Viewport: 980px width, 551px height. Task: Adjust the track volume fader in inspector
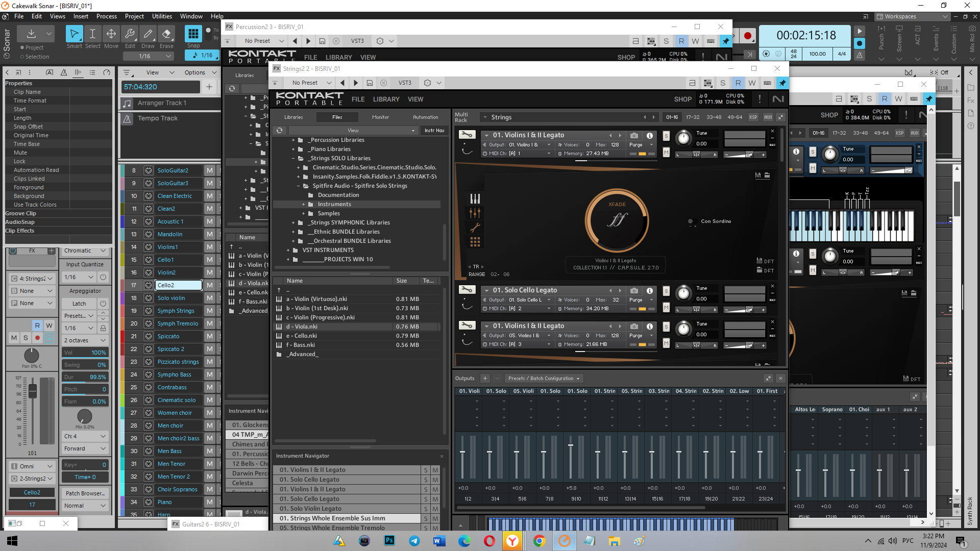(x=33, y=391)
